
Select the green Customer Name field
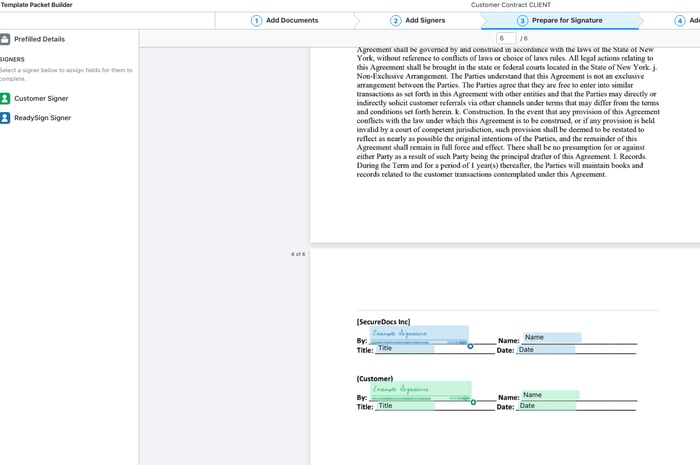tap(550, 395)
